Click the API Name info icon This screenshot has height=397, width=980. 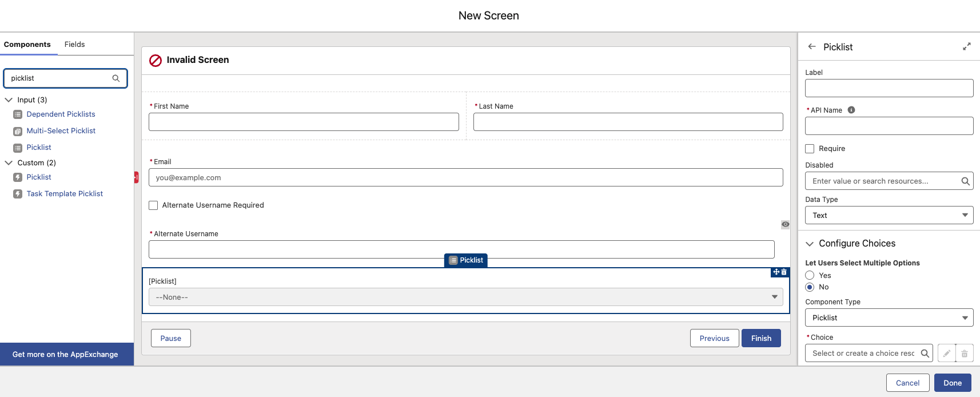(x=851, y=110)
